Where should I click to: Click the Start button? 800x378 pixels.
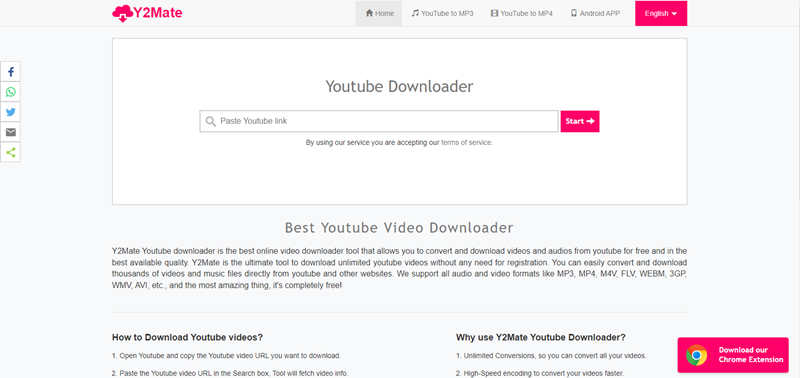point(580,121)
